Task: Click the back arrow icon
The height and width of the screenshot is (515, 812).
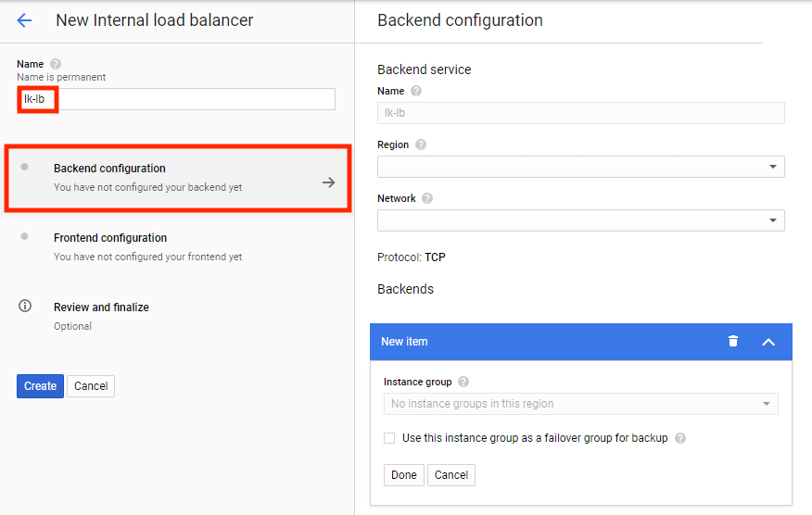Action: pos(24,20)
